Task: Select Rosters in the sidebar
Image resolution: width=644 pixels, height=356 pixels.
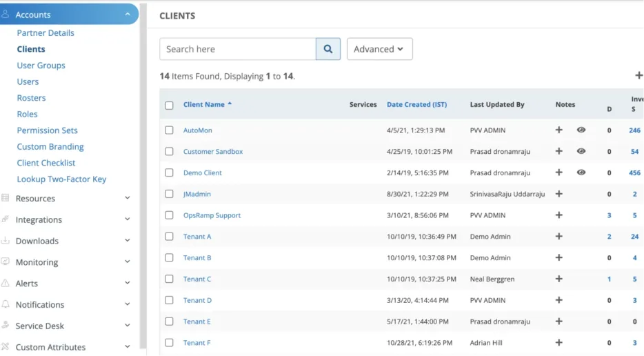Action: coord(31,98)
